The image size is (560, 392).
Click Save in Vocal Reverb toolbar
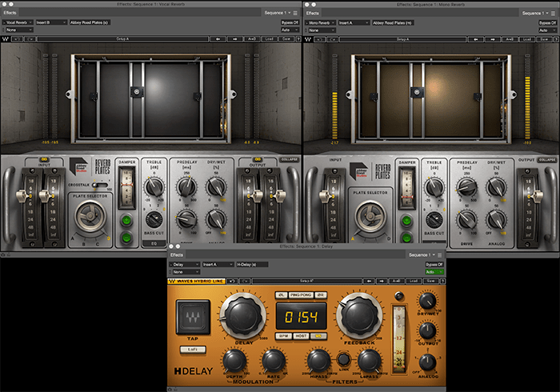tap(286, 39)
